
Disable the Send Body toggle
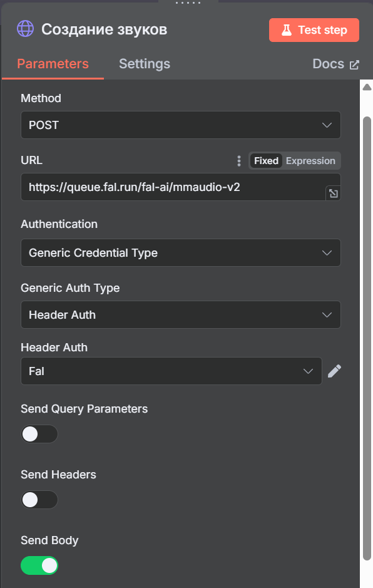tap(39, 565)
